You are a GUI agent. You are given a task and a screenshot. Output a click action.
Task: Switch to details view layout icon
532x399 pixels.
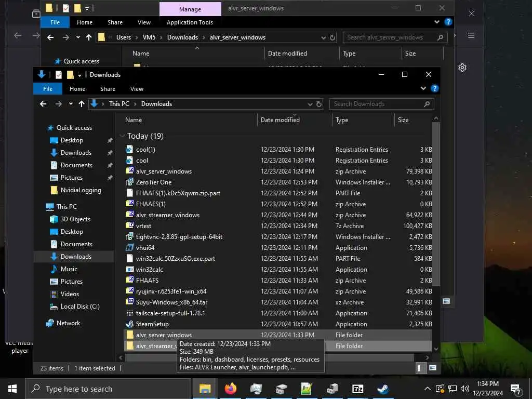tap(419, 368)
